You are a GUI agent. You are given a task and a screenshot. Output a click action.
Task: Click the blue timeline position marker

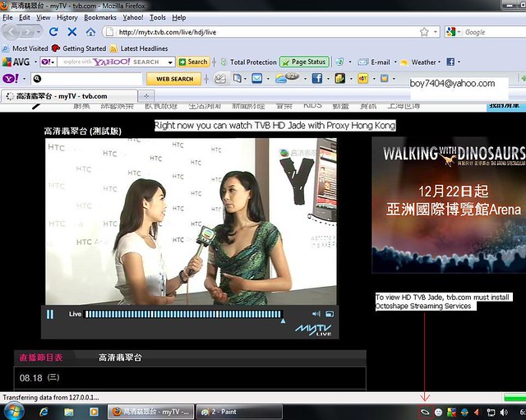[283, 321]
